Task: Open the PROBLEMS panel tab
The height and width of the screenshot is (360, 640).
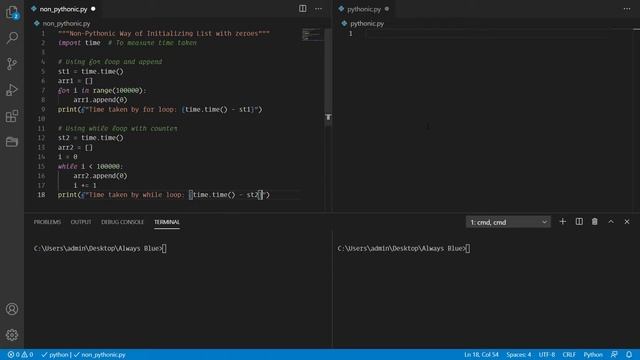Action: tap(47, 222)
